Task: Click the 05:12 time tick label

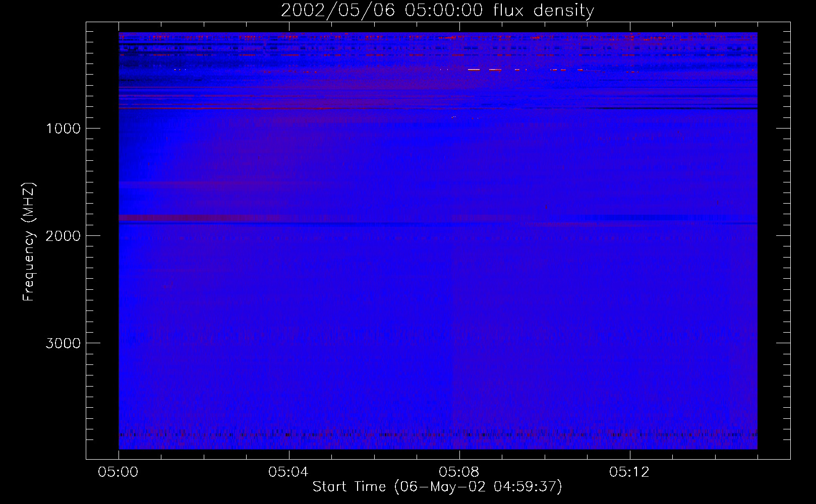Action: (629, 472)
